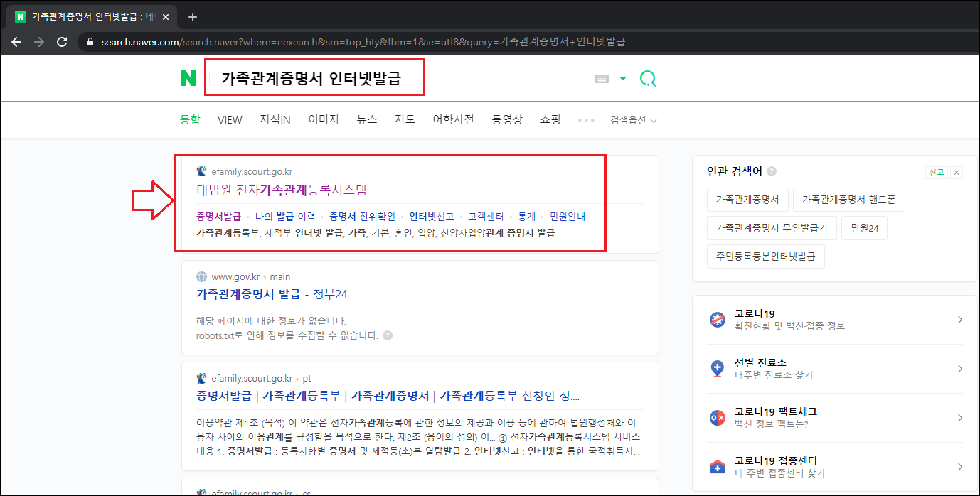Open a new browser tab

point(192,16)
